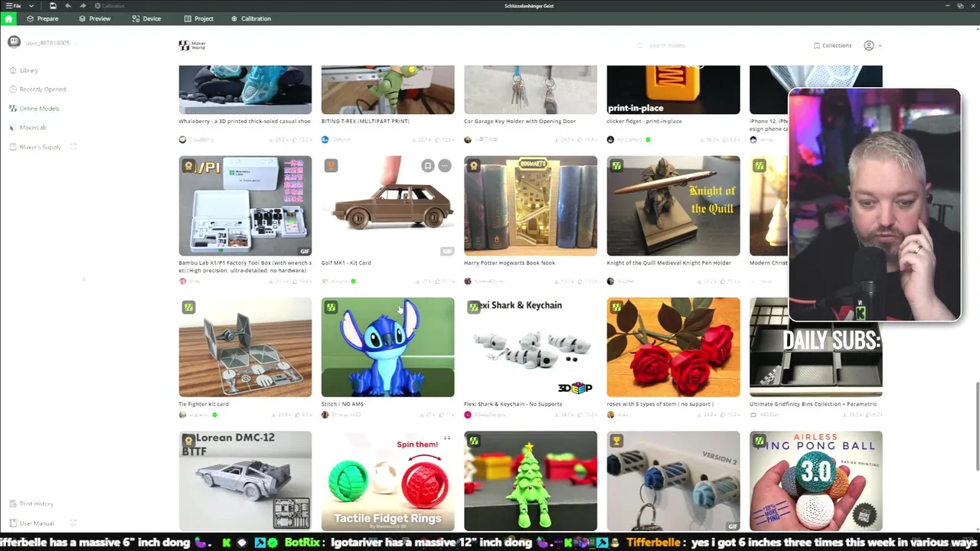Open the Tie Fighter kit card thumbnail

pos(245,347)
